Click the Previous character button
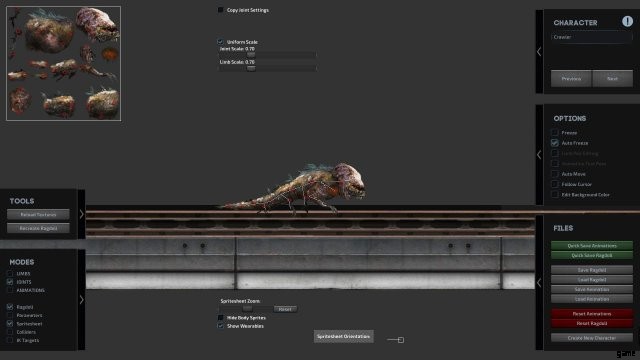Viewport: 640px width, 360px height. (x=571, y=78)
